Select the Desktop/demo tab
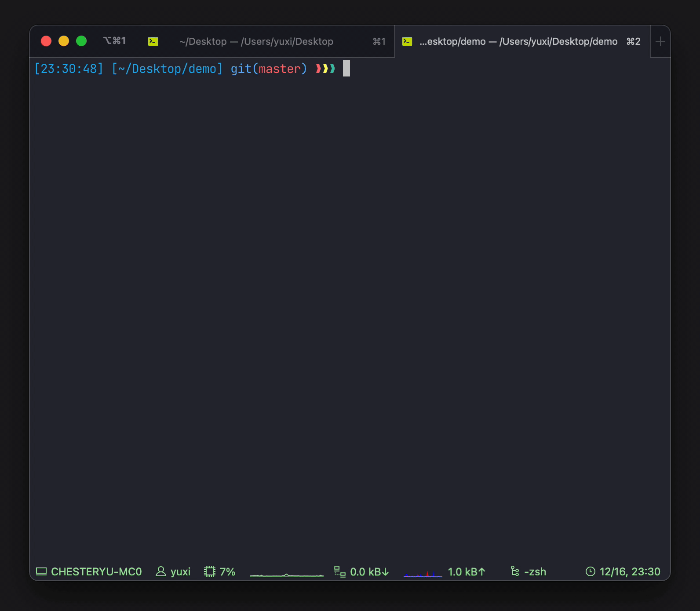700x611 pixels. tap(518, 42)
